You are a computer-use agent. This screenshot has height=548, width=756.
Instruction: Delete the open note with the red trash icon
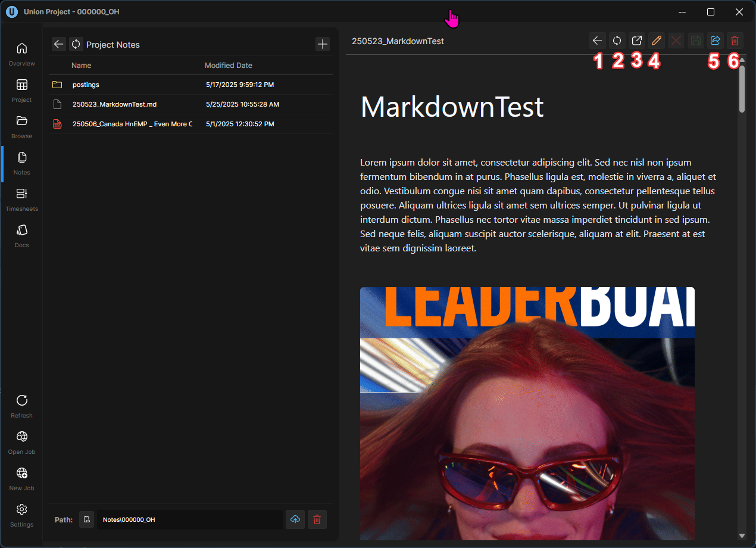735,41
